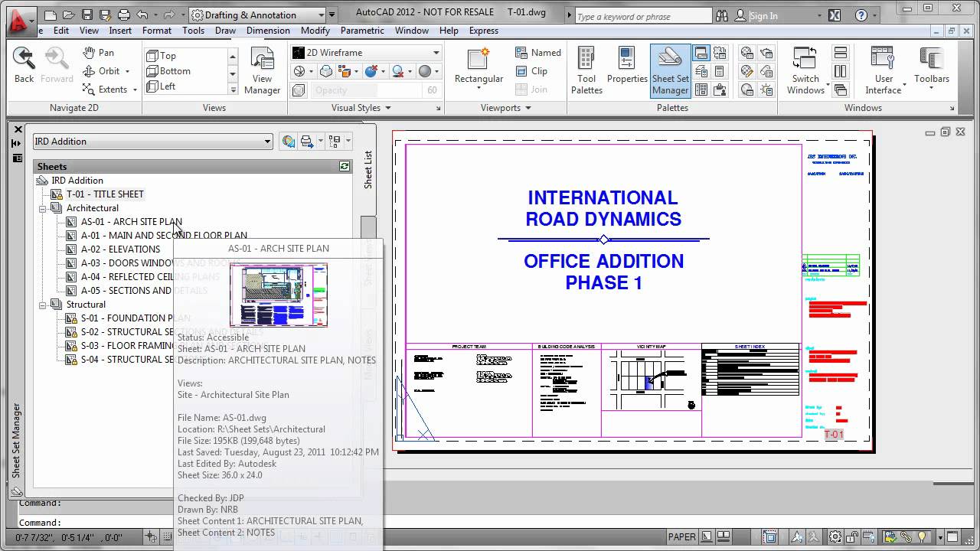Viewport: 980px width, 551px height.
Task: Refresh the Sheets list
Action: pyautogui.click(x=345, y=166)
